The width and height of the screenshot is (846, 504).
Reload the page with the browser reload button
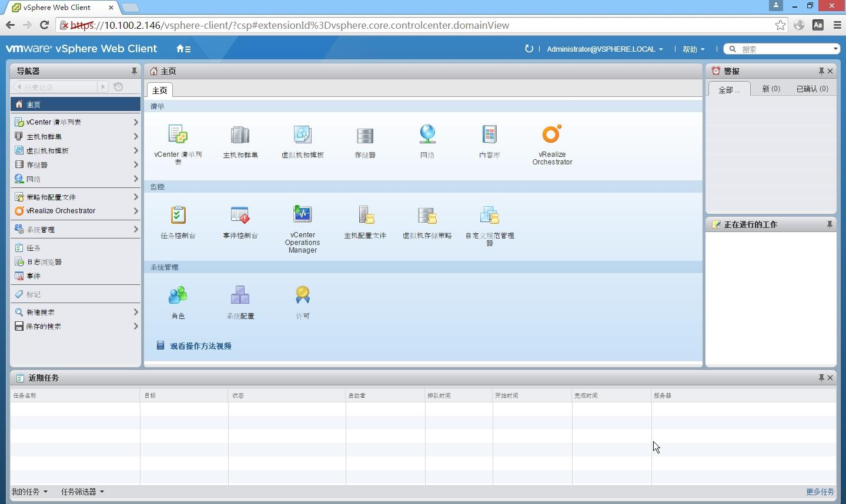point(44,25)
